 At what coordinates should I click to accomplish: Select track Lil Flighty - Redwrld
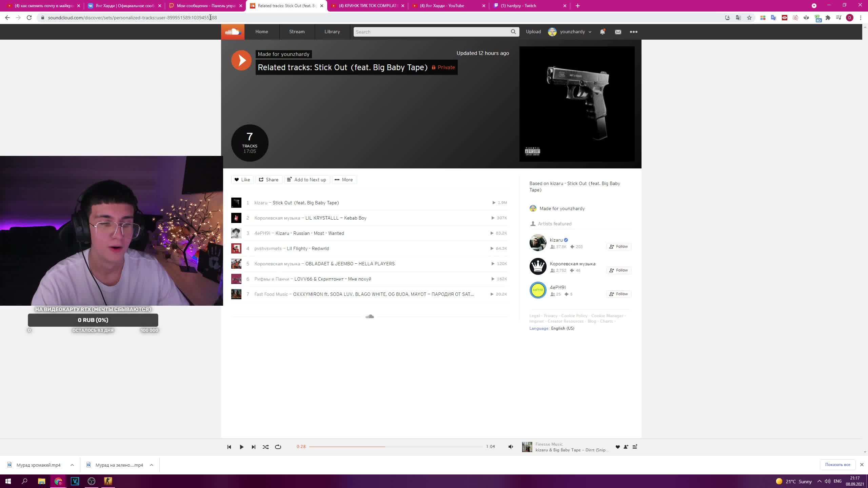point(369,248)
